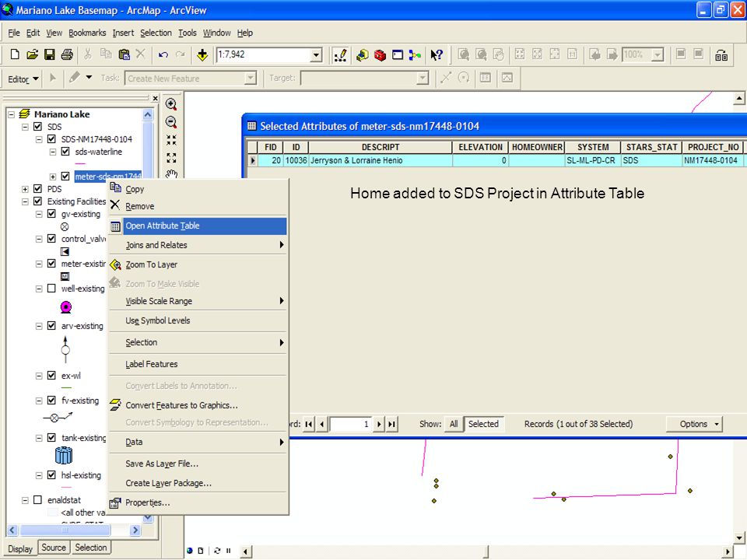This screenshot has height=560, width=747.
Task: Show Selected records button
Action: (x=483, y=424)
